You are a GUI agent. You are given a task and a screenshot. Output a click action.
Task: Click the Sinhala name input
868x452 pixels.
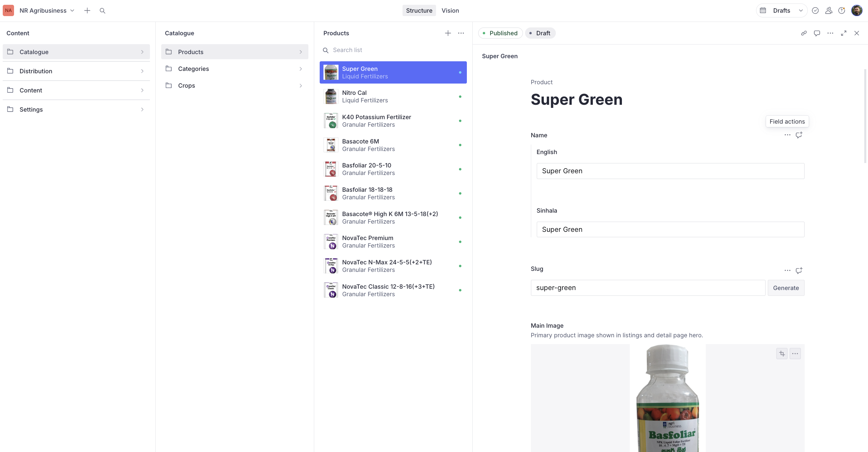(x=671, y=229)
